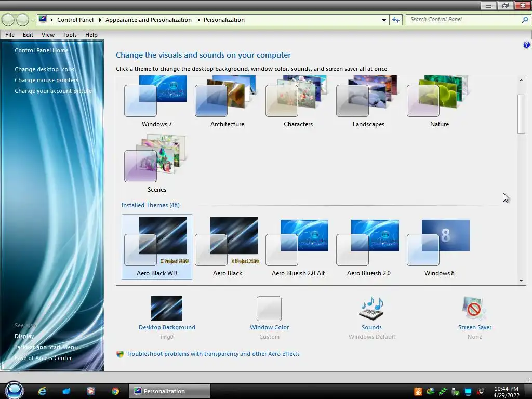The height and width of the screenshot is (399, 532).
Task: Click the theme list scroll up arrow
Action: (521, 80)
